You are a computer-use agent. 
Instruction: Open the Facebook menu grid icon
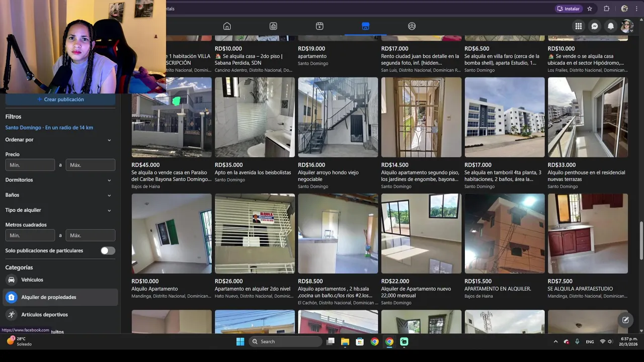[579, 26]
